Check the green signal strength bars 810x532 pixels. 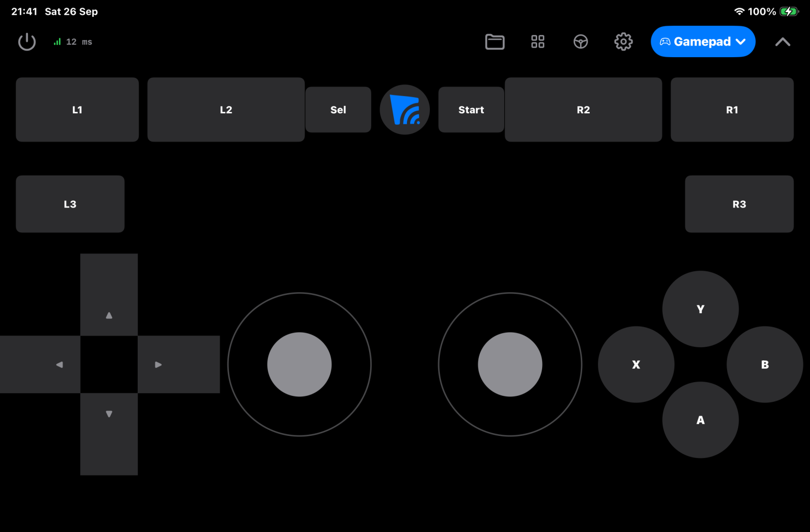click(57, 42)
